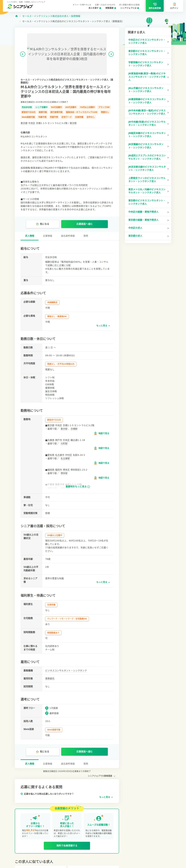Click map pin icon for 博多駅 location
The width and height of the screenshot is (186, 868).
coord(95,478)
